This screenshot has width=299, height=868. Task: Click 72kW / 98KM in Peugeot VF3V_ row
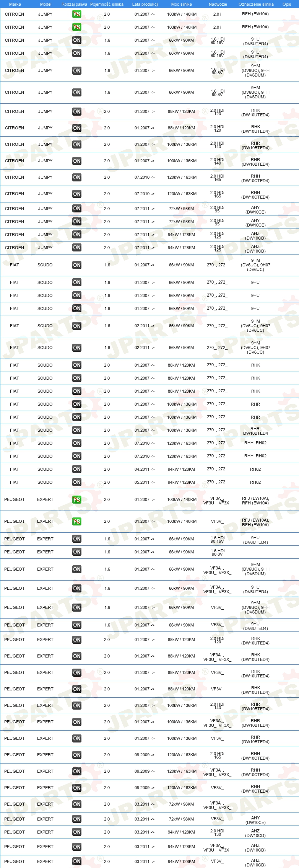click(x=182, y=819)
